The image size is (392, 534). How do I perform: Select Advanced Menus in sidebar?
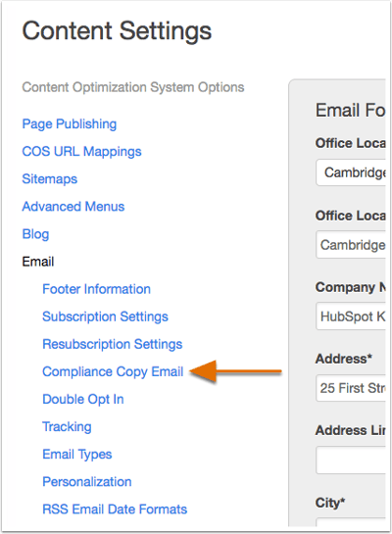[73, 207]
